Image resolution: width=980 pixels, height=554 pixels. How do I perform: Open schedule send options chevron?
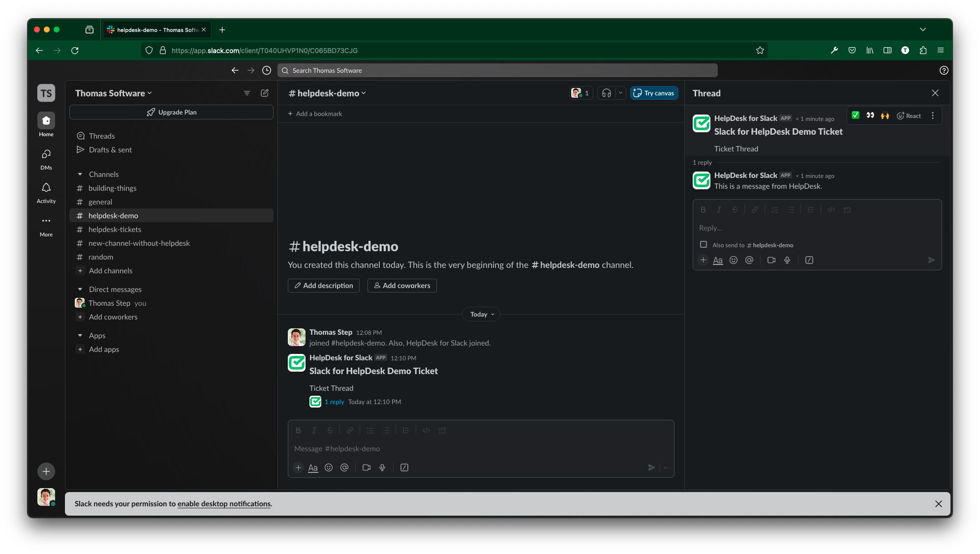[x=665, y=467]
